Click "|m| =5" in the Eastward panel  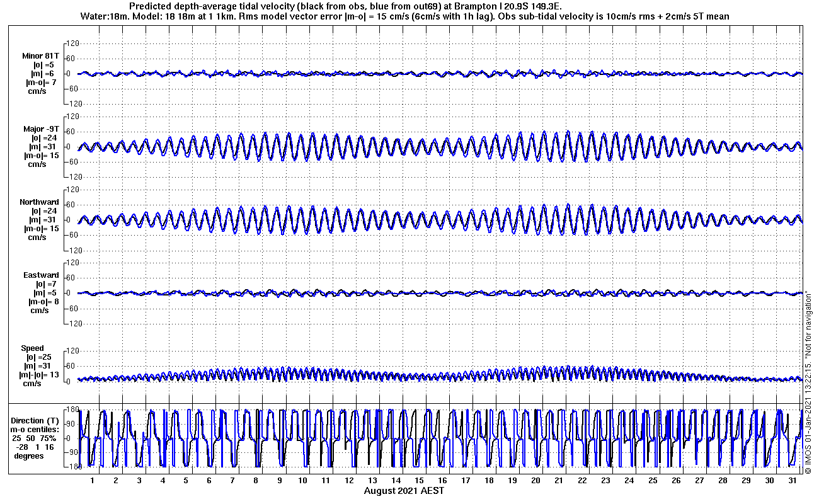click(45, 293)
